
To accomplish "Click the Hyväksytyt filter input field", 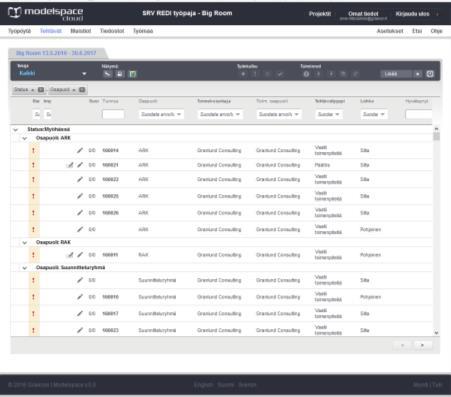I will (x=419, y=114).
